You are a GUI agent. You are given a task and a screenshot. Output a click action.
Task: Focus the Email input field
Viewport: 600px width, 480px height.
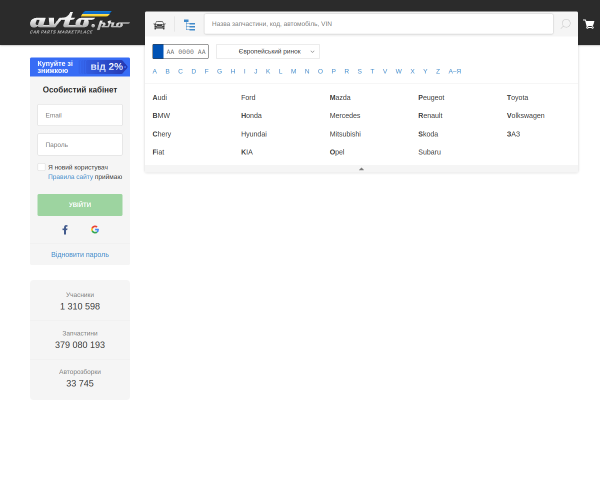[80, 115]
